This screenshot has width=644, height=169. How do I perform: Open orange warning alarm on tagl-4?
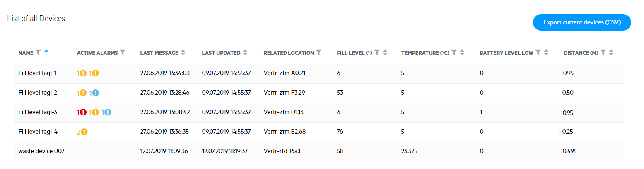point(84,132)
